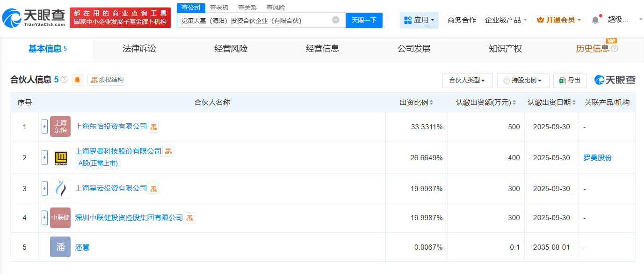The height and width of the screenshot is (274, 644).
Task: Switch to the 查老板 tab
Action: pos(219,7)
